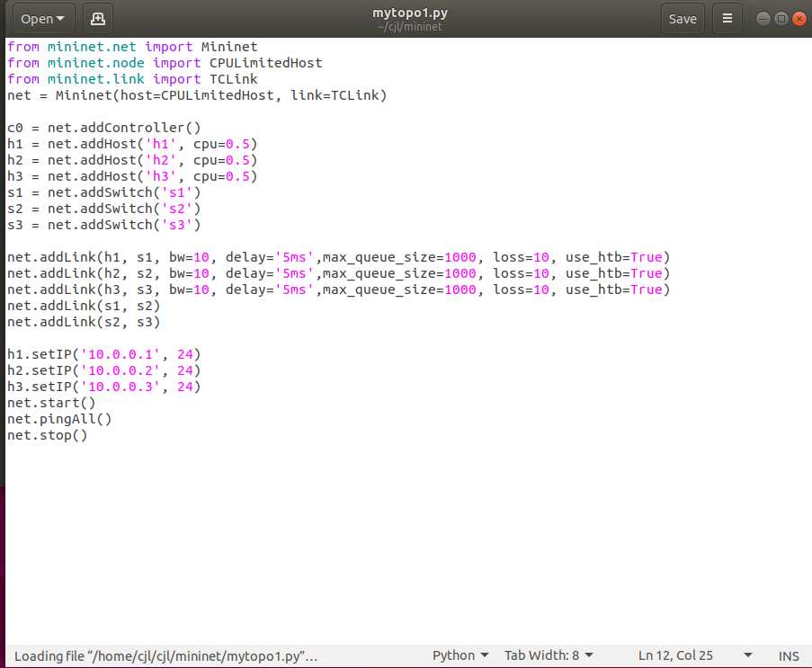This screenshot has height=668, width=812.
Task: Save the file with the Save button
Action: (683, 19)
